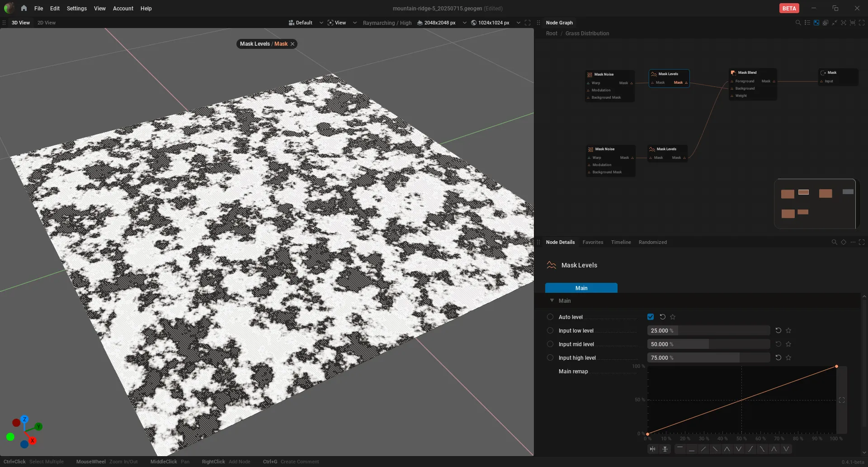Frame selected nodes in Node Graph
Viewport: 868px width, 467px height.
click(844, 23)
